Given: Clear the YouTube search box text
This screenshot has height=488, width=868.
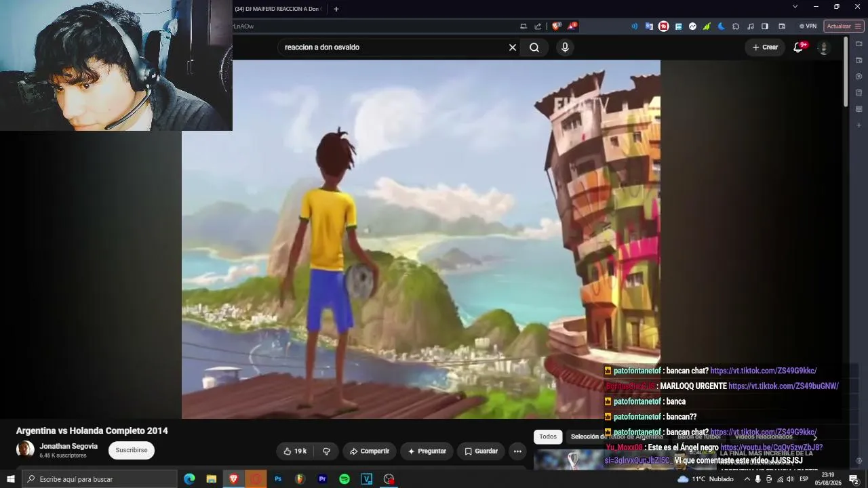Looking at the screenshot, I should click(513, 47).
